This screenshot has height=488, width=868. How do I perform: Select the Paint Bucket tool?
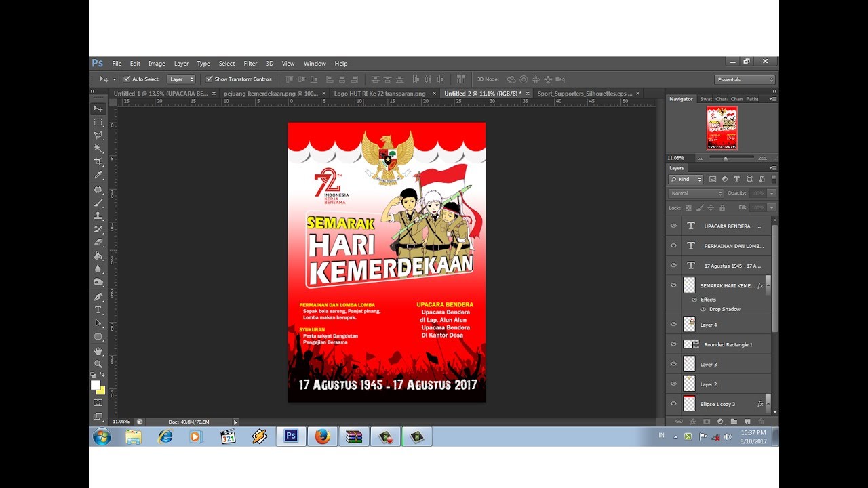[98, 256]
